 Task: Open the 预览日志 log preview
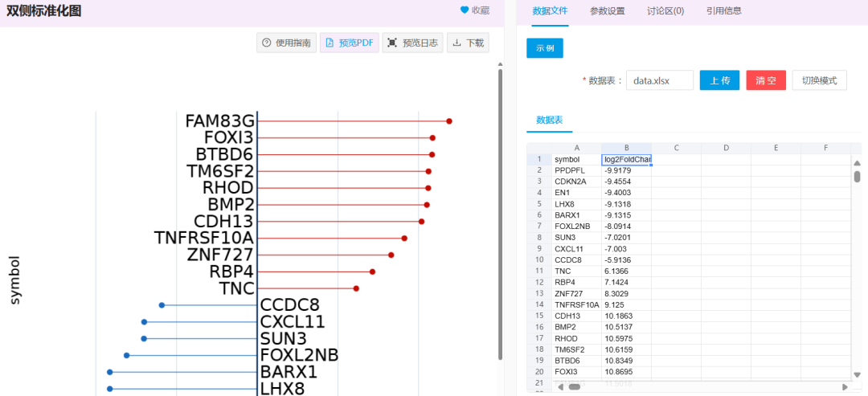coord(412,43)
